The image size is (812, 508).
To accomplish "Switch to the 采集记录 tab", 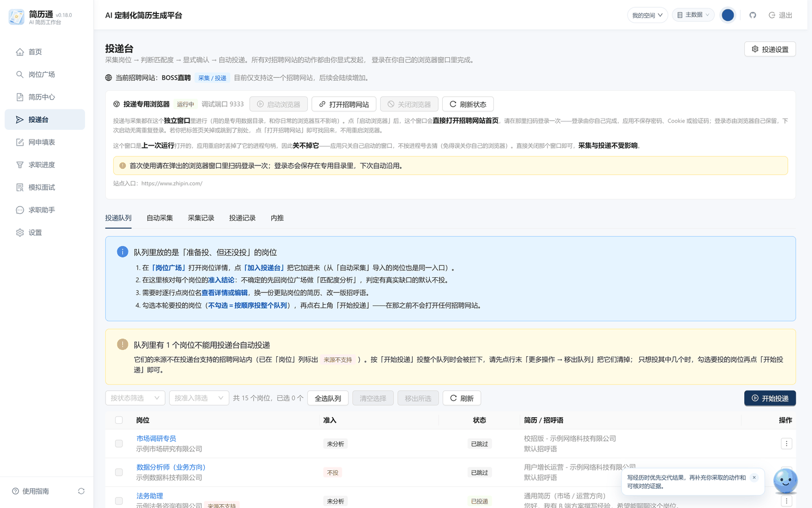I will 201,218.
